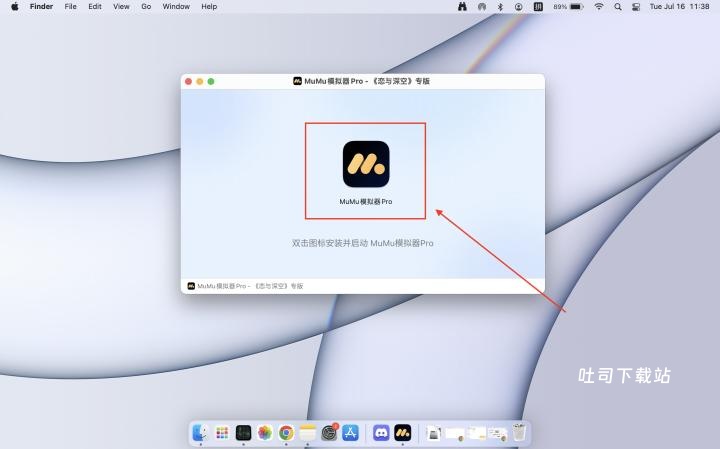
Task: Open the Edit menu
Action: pyautogui.click(x=95, y=6)
